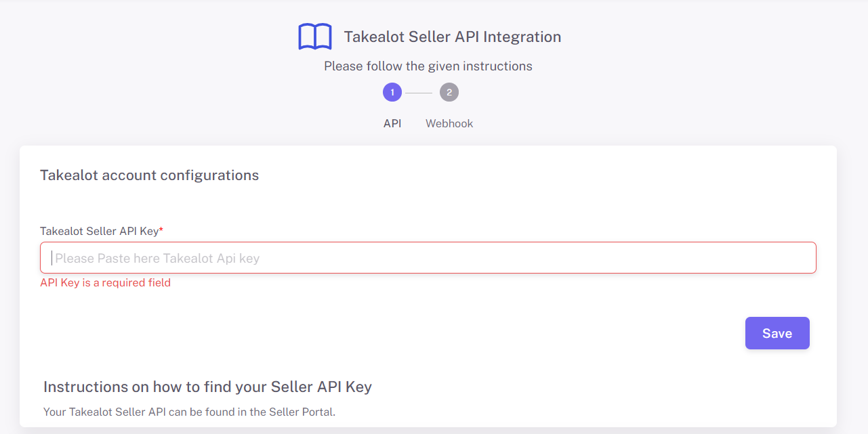Select step 2 circle in the progress indicator
This screenshot has width=868, height=434.
pos(449,92)
